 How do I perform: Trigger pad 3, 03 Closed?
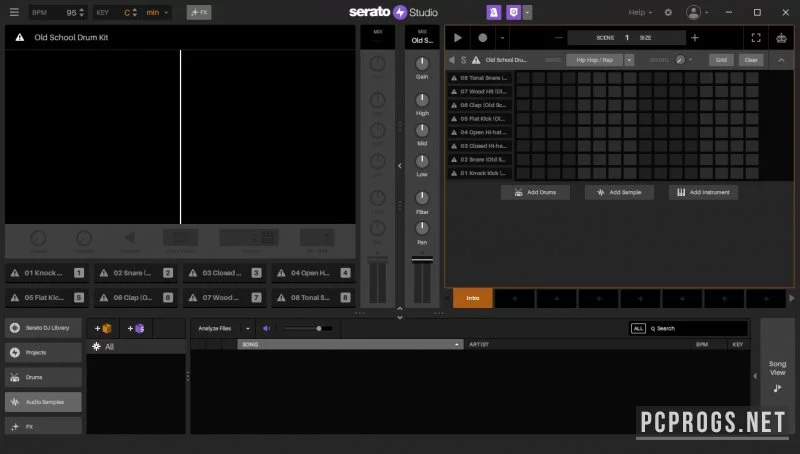click(224, 273)
